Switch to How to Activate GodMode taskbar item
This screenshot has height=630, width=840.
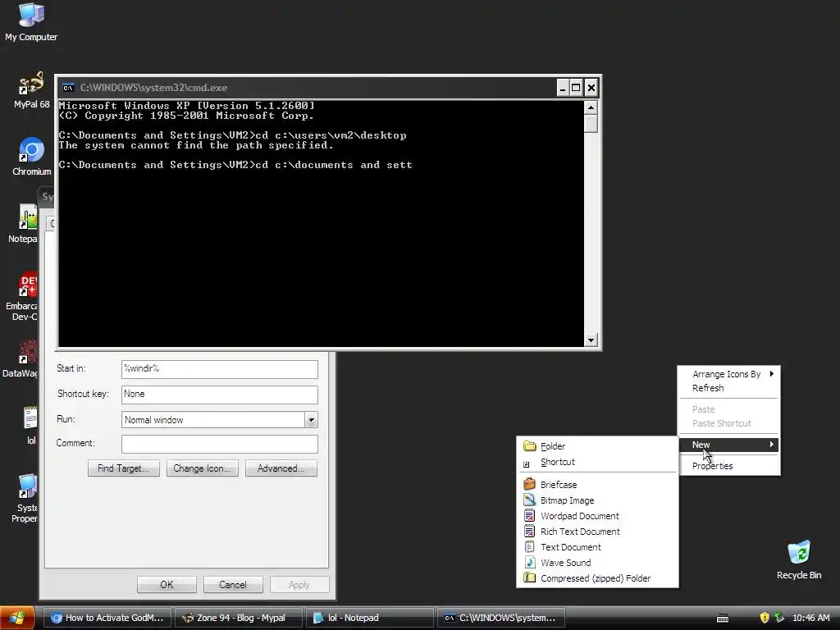click(107, 618)
